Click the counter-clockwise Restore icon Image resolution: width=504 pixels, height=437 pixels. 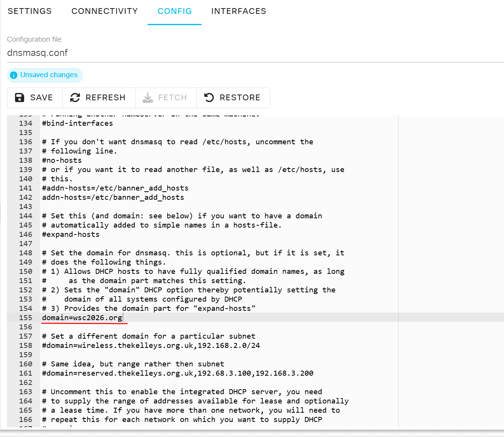click(209, 98)
